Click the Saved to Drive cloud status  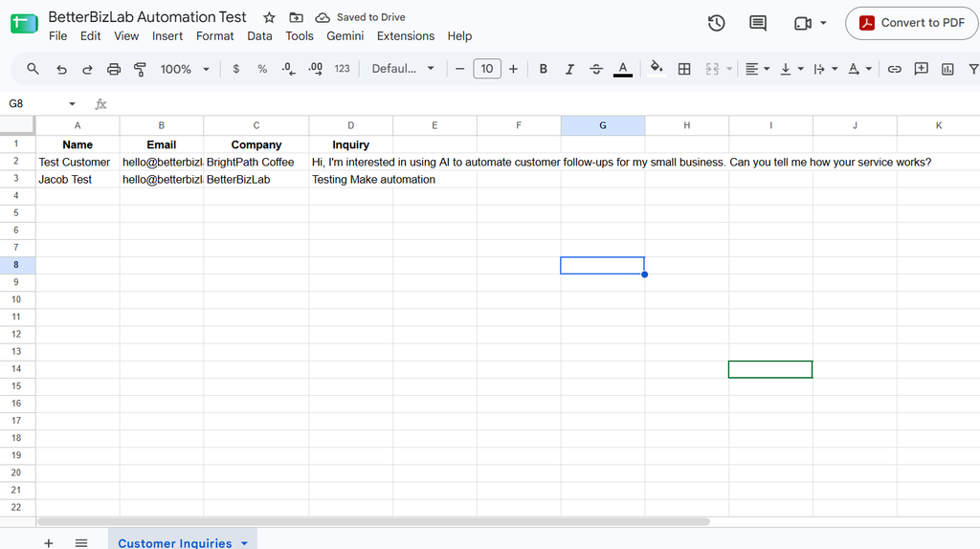(360, 17)
